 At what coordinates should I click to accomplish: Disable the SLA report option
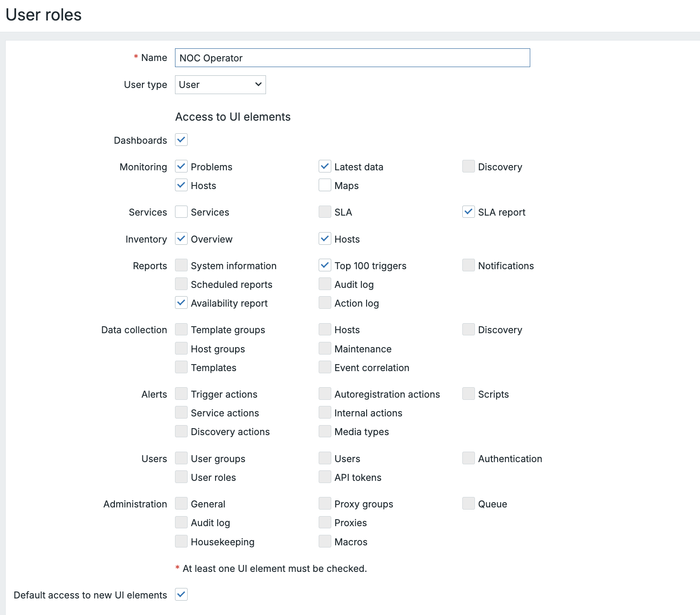(468, 212)
